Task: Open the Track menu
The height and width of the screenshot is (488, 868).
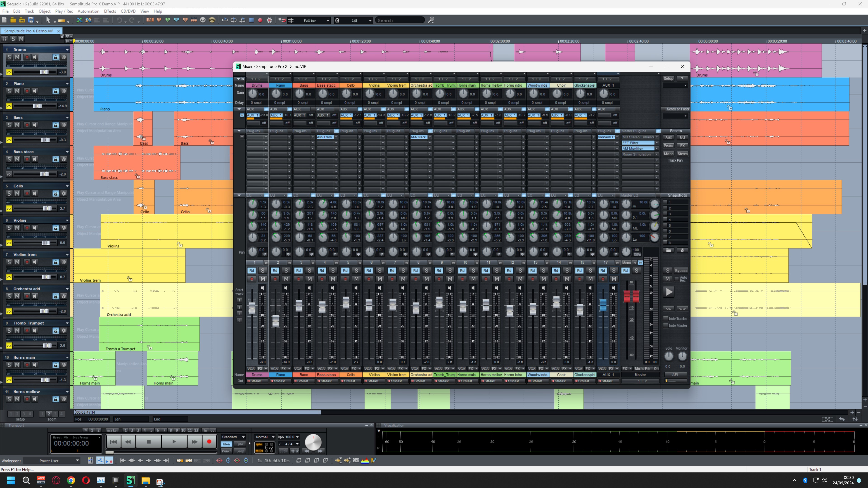Action: tap(29, 11)
